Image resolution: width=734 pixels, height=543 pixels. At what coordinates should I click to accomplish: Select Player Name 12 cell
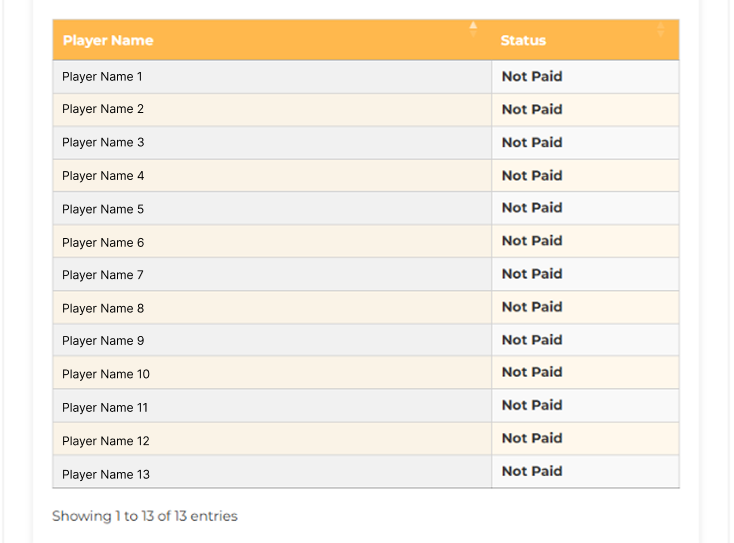[x=272, y=439]
